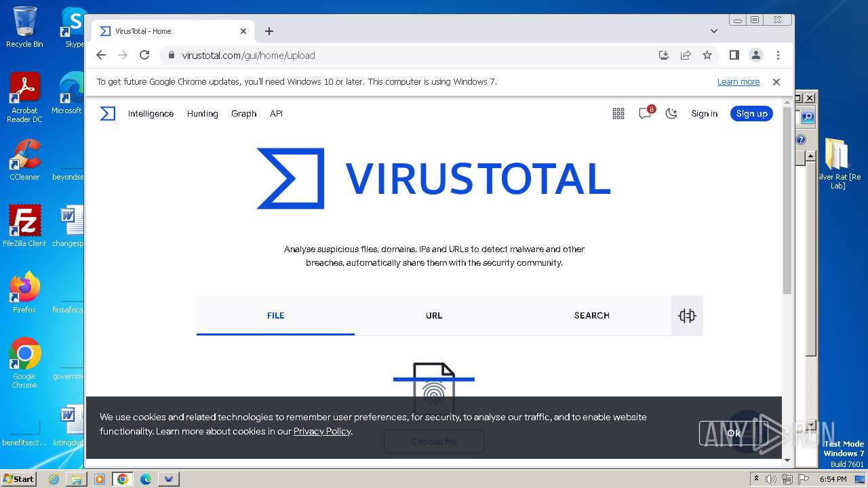Select the FILE tab
The image size is (868, 488).
275,315
